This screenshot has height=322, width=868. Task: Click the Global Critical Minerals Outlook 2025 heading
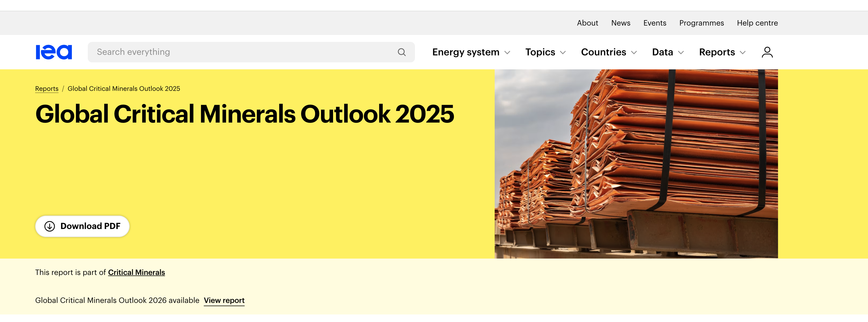pyautogui.click(x=245, y=114)
